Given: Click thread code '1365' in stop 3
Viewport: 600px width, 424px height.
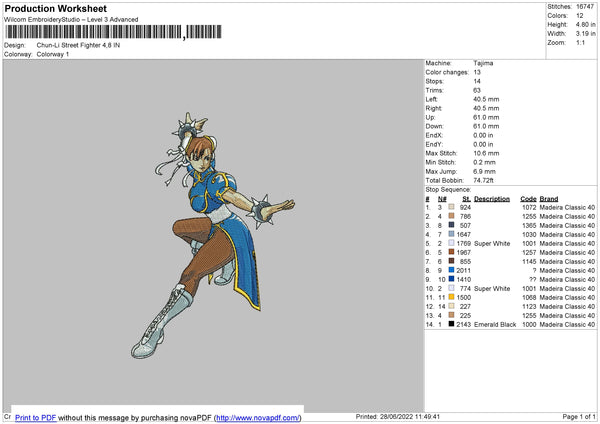Looking at the screenshot, I should pos(529,225).
